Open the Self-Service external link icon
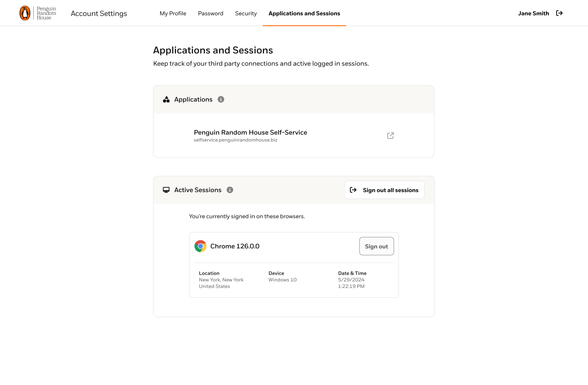This screenshot has width=588, height=385. click(390, 136)
